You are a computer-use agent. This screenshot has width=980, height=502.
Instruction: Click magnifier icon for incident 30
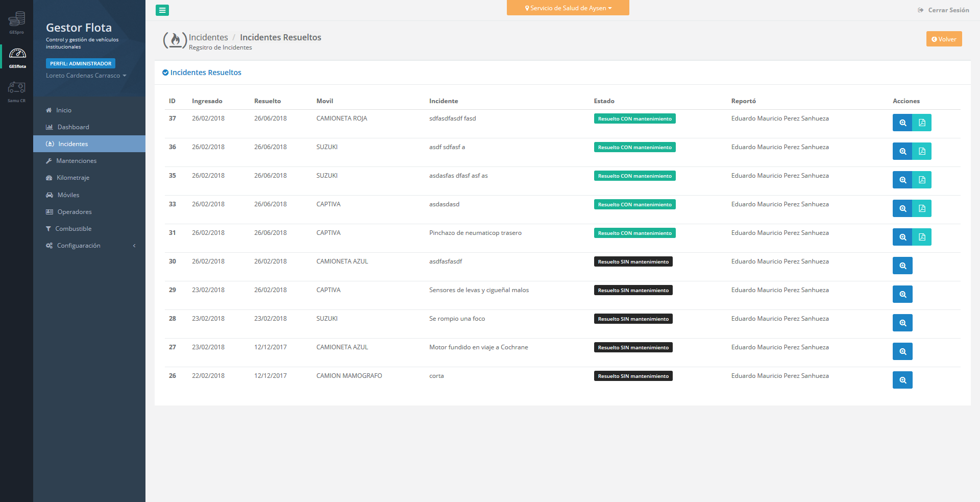tap(902, 266)
